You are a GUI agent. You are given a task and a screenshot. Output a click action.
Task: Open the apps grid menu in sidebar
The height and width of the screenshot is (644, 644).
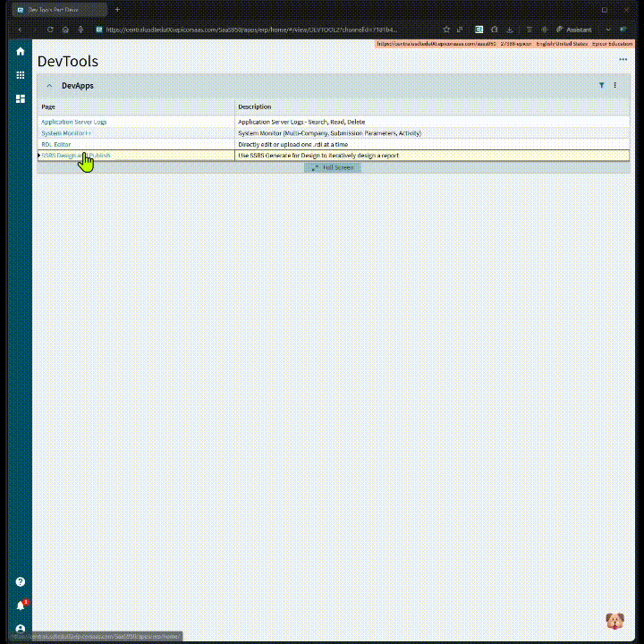20,75
